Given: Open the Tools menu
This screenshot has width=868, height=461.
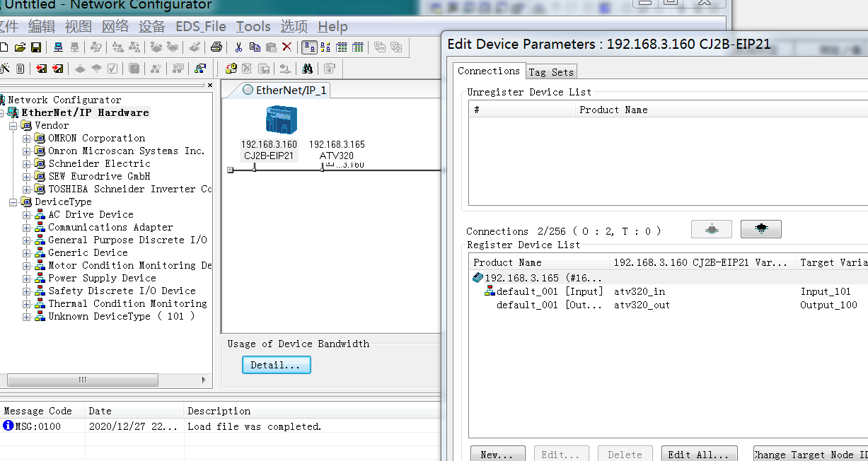Looking at the screenshot, I should [x=253, y=27].
